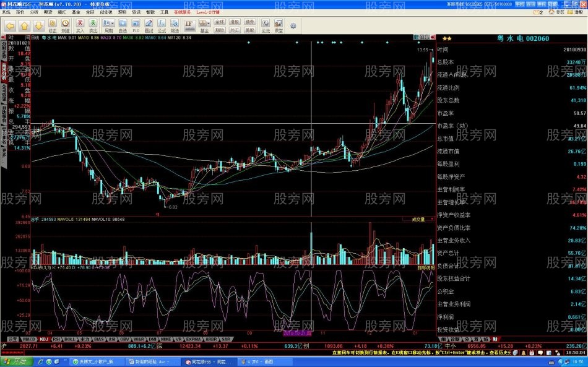
Task: Open the 智能 smart menu
Action: click(150, 12)
